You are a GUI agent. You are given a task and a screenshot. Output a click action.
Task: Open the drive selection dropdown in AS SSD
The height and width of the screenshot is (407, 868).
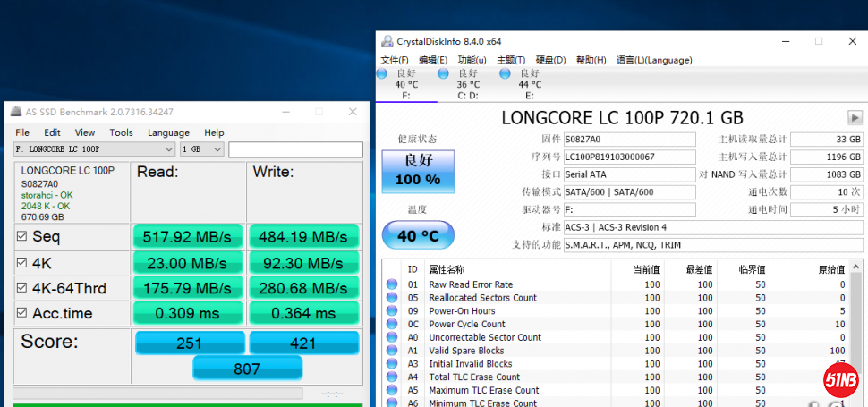click(93, 149)
